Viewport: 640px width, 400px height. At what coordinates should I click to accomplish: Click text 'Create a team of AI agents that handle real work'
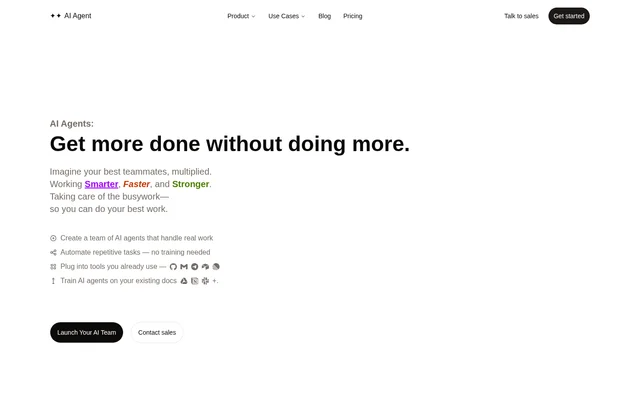[137, 238]
